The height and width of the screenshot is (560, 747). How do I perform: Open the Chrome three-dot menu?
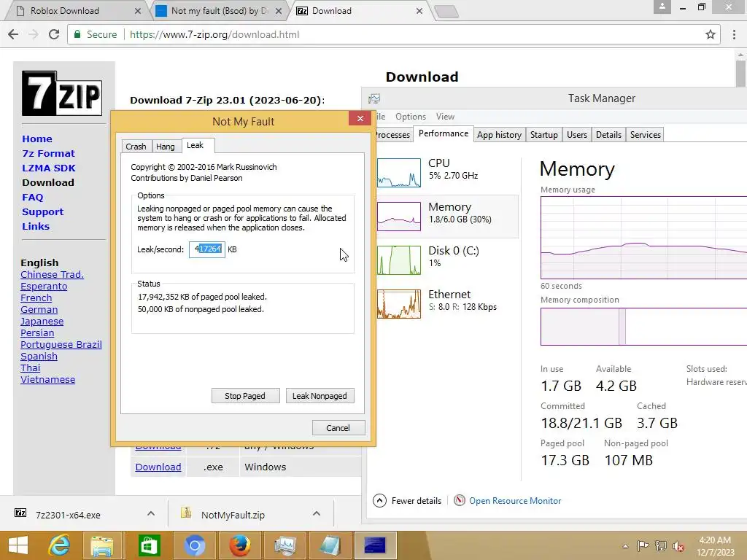tap(734, 34)
